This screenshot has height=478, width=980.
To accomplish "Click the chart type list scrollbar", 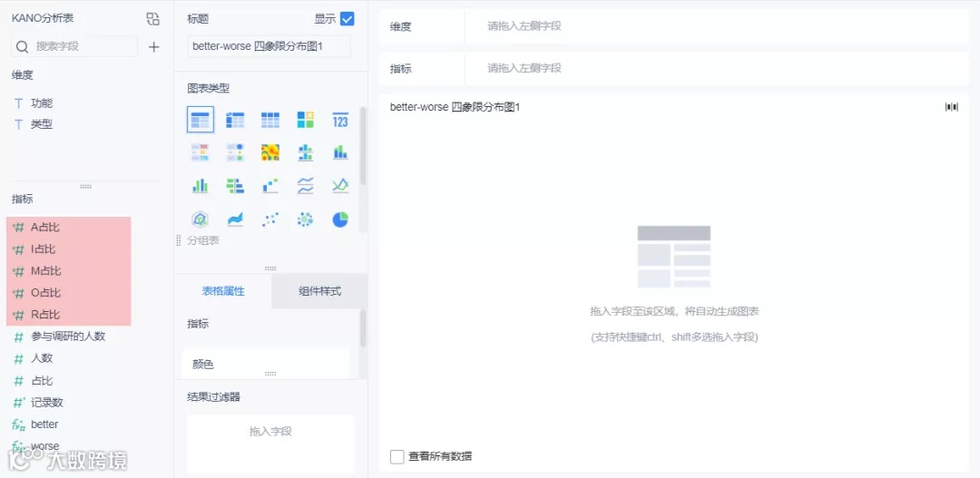I will [x=363, y=147].
